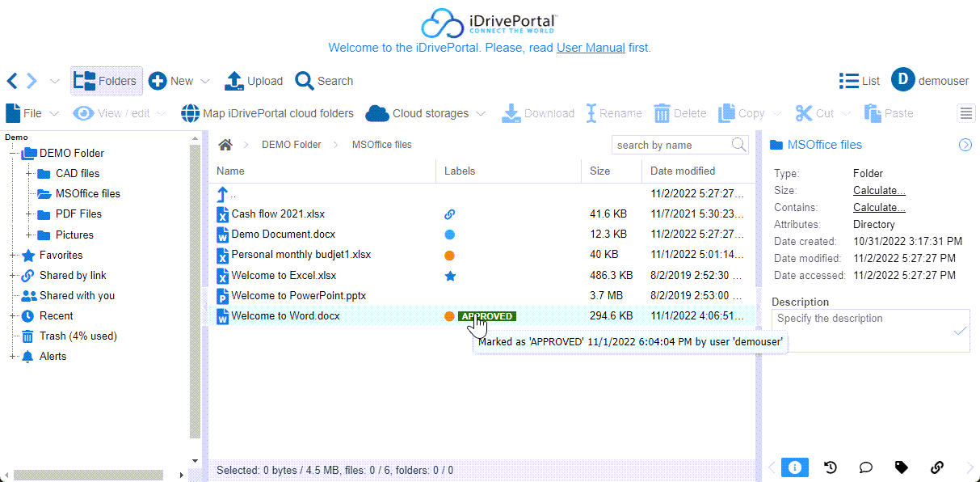Image resolution: width=980 pixels, height=482 pixels.
Task: Open the User Manual link
Action: 591,48
